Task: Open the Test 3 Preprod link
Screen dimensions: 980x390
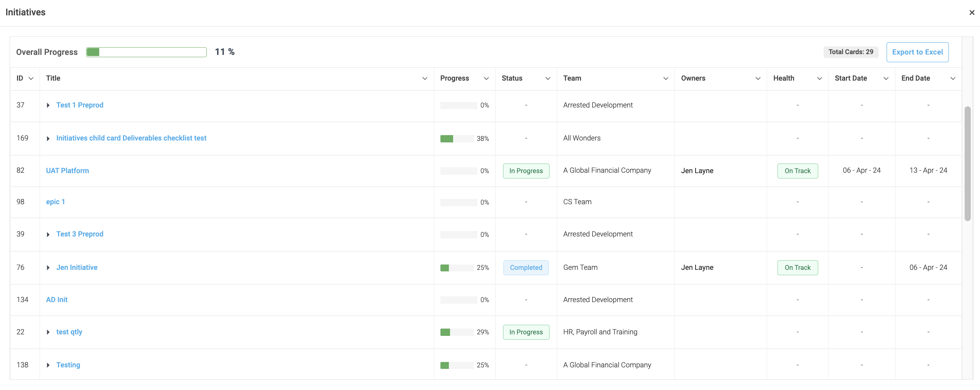Action: (x=80, y=234)
